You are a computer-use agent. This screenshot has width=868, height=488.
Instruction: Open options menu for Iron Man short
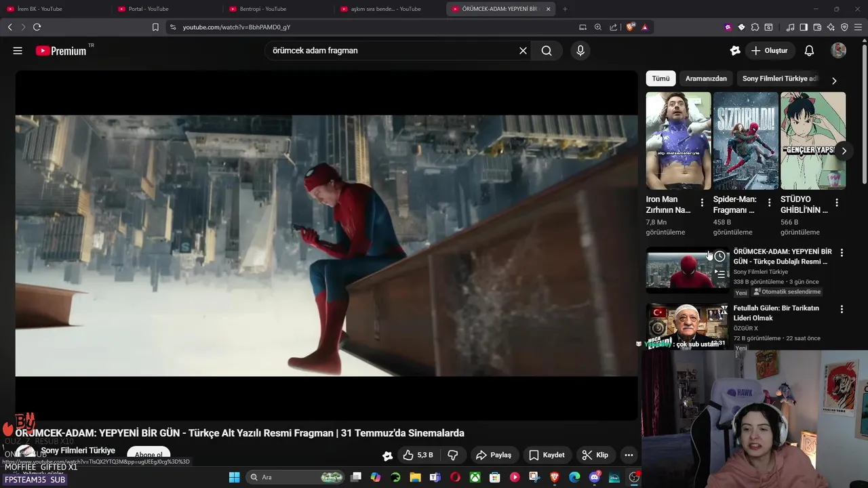702,203
